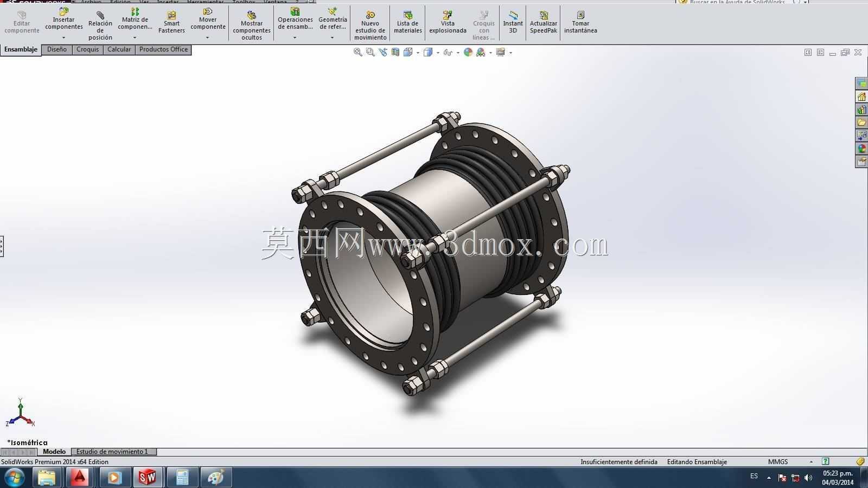Click Matriz de componentes tool

pyautogui.click(x=135, y=20)
